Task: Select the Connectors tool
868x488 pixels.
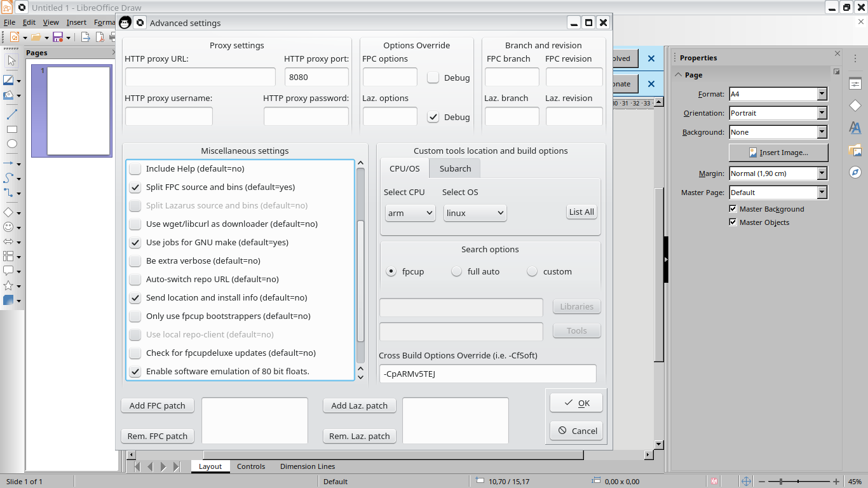Action: tap(8, 193)
